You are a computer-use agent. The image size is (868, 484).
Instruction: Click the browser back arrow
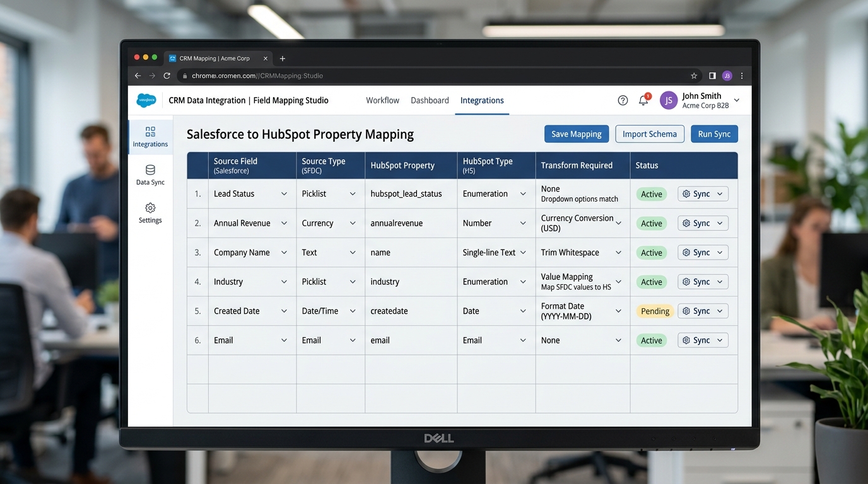(138, 76)
